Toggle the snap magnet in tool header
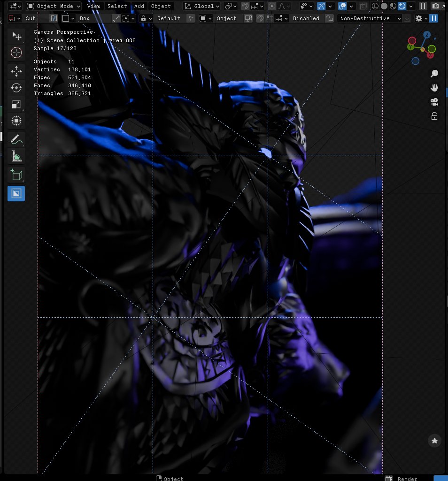Image resolution: width=448 pixels, height=481 pixels. (x=260, y=18)
